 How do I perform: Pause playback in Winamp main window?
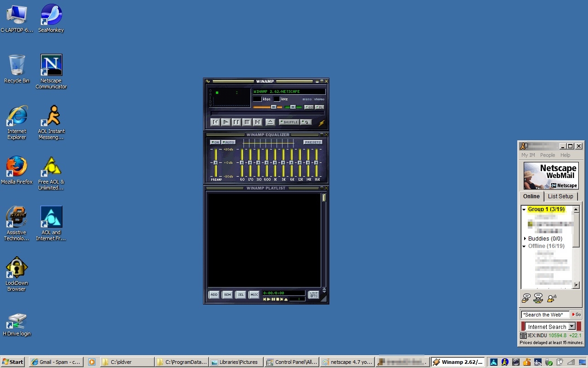tap(236, 122)
